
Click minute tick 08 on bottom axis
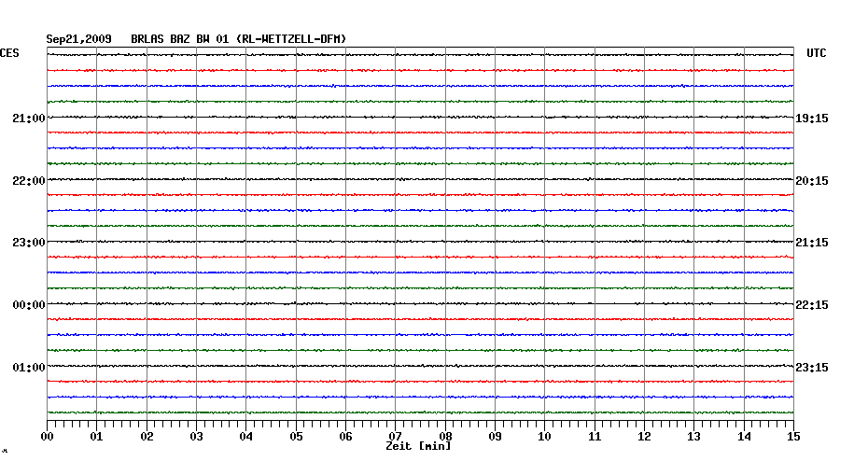point(445,436)
